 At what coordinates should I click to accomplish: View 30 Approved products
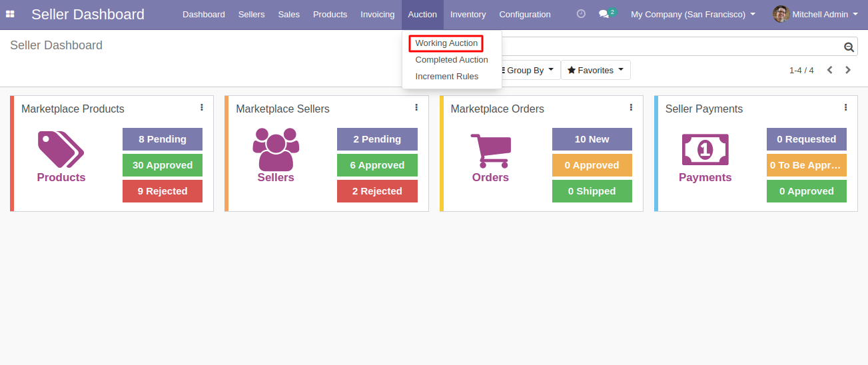pyautogui.click(x=163, y=165)
